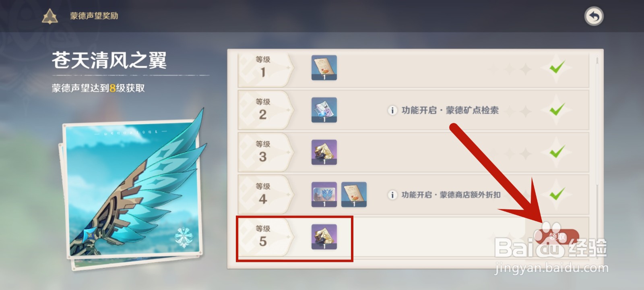View the 苍天清风之翼 wing glider preview image
This screenshot has height=290, width=644.
coord(133,189)
